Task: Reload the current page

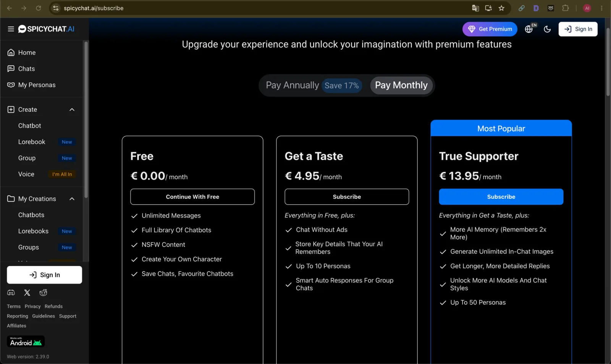Action: coord(38,8)
